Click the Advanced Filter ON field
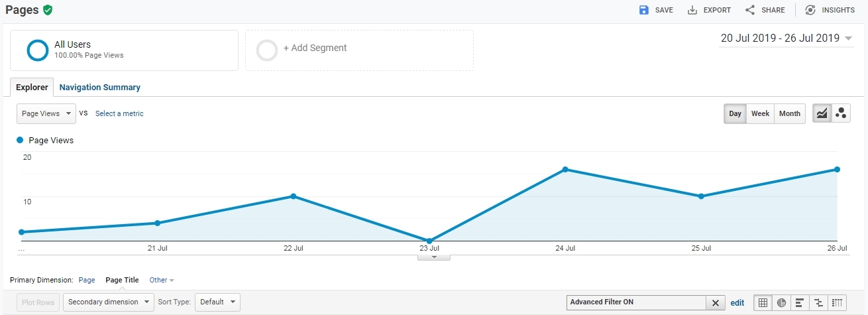 [636, 302]
